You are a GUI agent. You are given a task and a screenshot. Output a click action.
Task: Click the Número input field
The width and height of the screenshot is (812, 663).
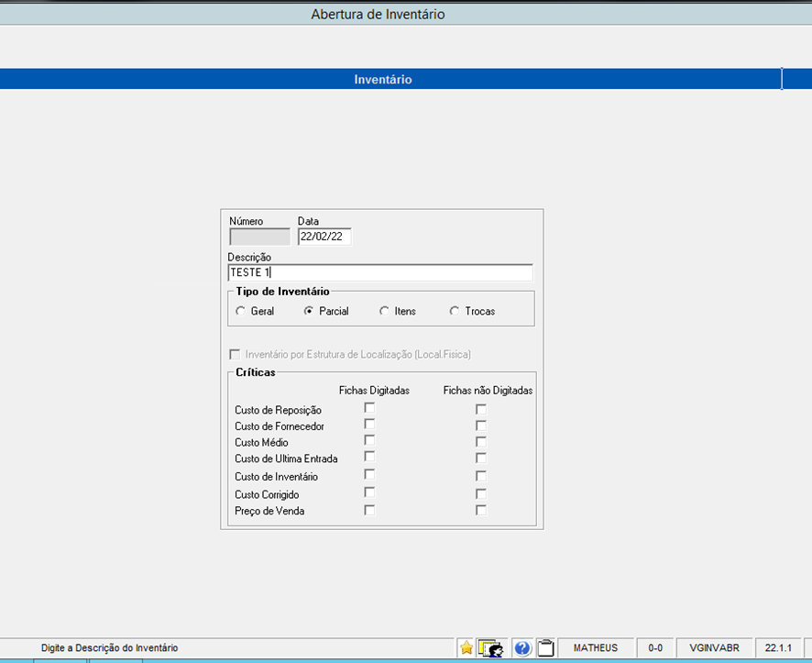[x=260, y=237]
